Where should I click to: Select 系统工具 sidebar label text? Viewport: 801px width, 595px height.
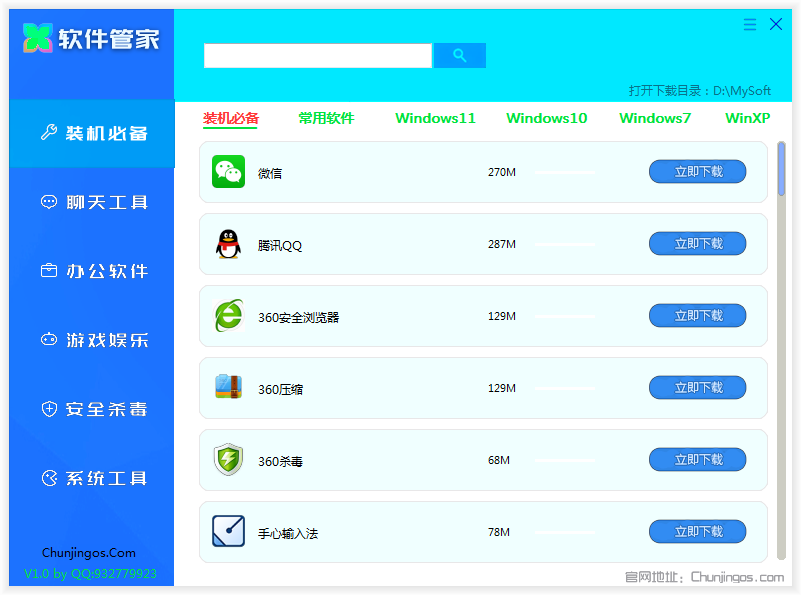point(107,479)
